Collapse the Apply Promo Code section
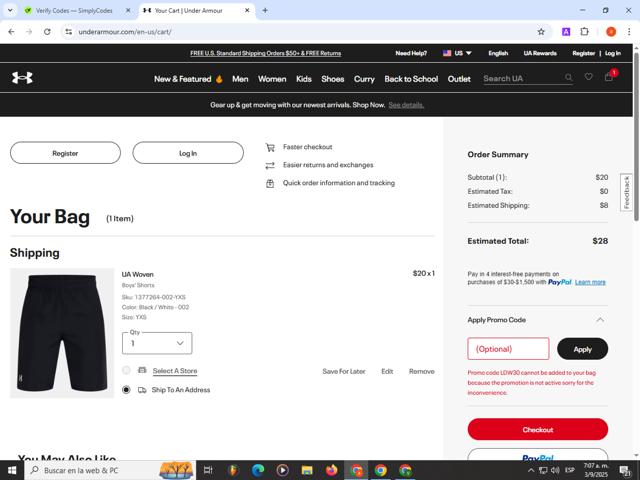This screenshot has width=640, height=480. point(600,320)
